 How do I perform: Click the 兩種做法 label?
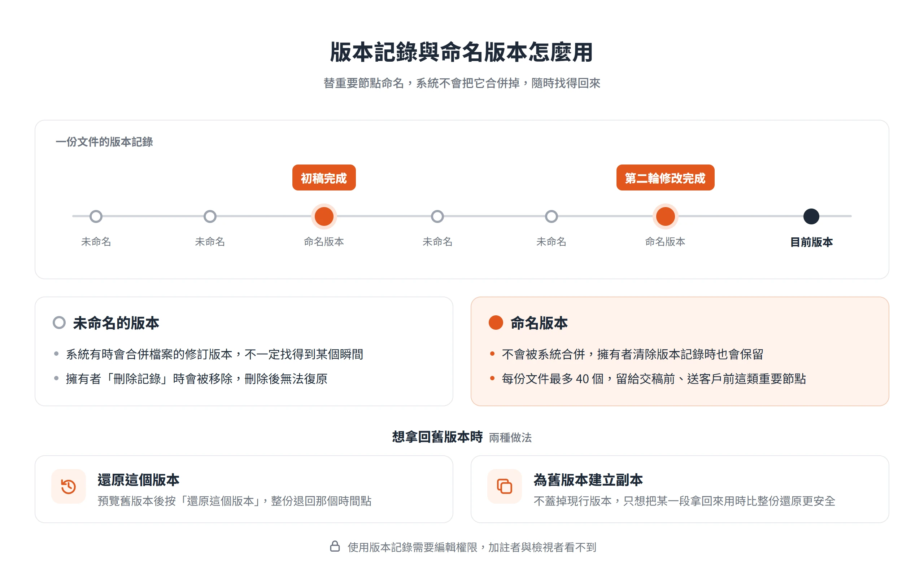tap(510, 438)
